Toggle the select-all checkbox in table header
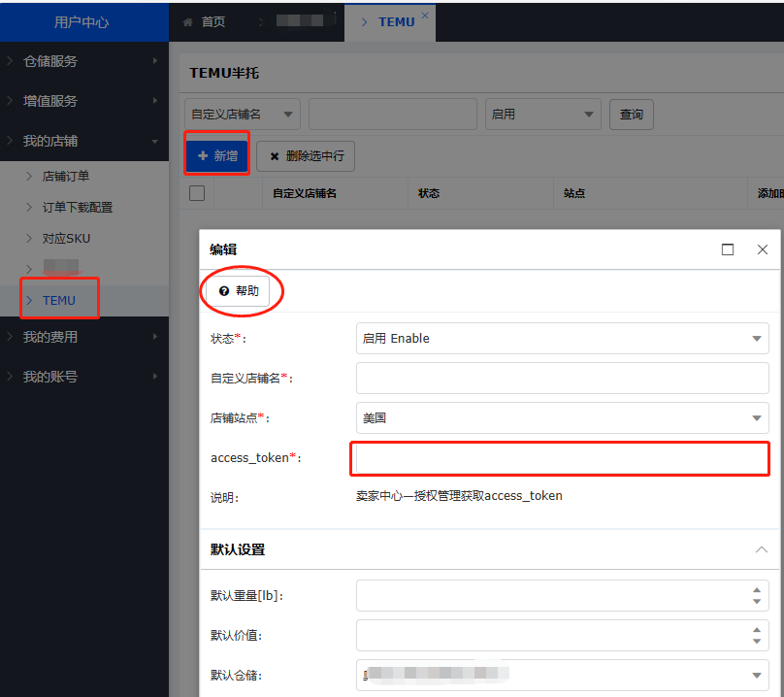Image resolution: width=784 pixels, height=697 pixels. pos(197,193)
